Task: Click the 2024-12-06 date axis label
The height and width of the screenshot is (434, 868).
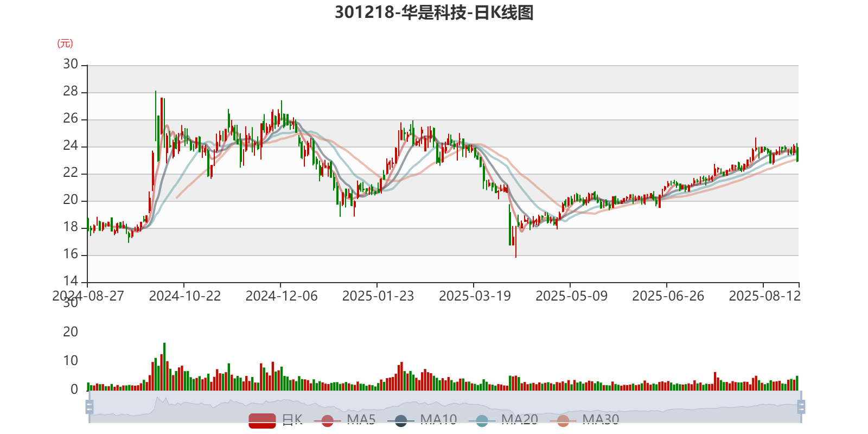Action: pyautogui.click(x=282, y=296)
